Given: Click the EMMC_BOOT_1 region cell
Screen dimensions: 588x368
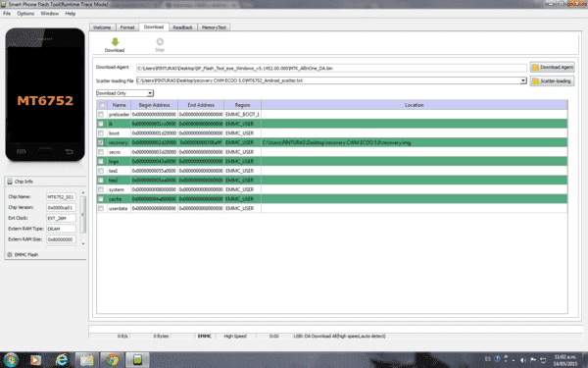Looking at the screenshot, I should [x=242, y=114].
